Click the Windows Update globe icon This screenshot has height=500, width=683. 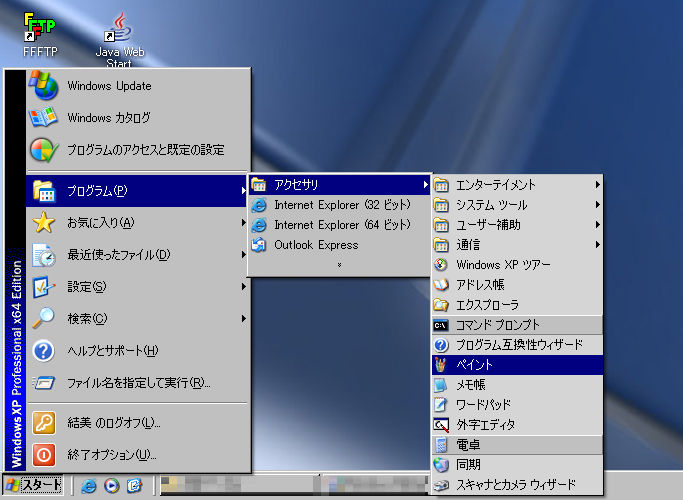click(44, 85)
